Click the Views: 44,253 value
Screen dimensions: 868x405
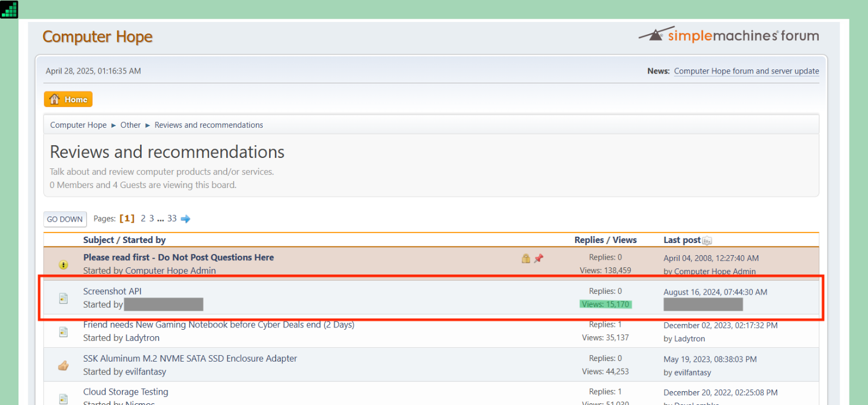click(605, 371)
